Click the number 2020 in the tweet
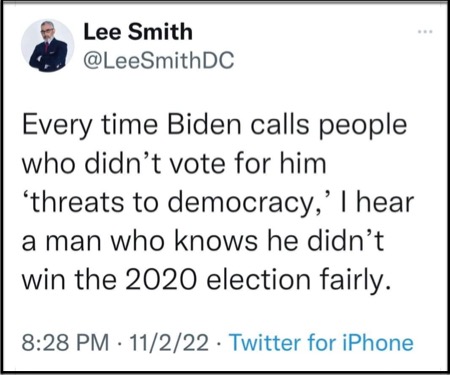450x375 pixels. [160, 279]
